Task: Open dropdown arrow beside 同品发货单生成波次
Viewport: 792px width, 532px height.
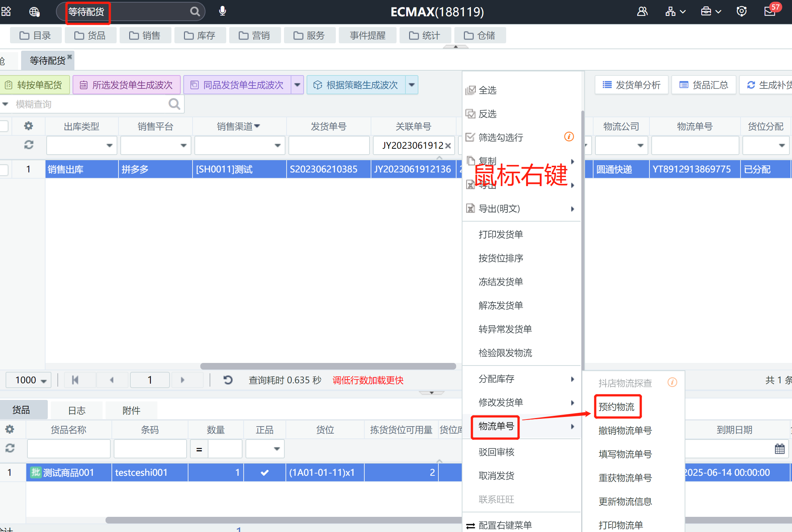Action: point(297,85)
